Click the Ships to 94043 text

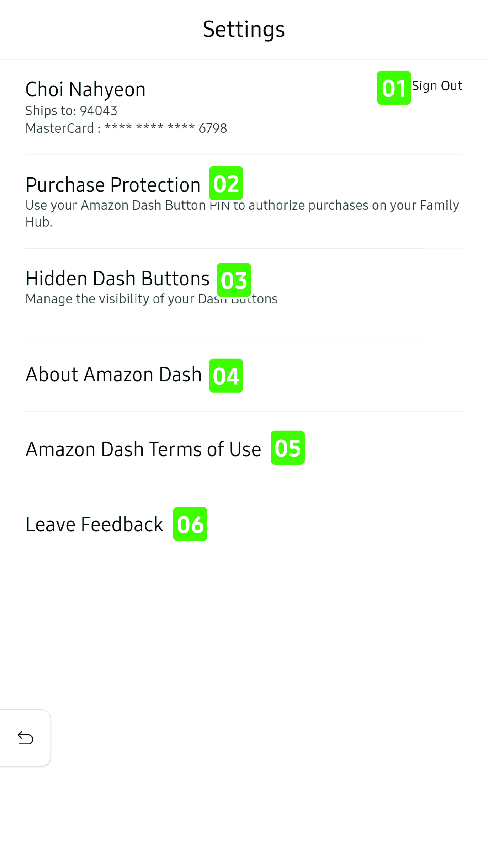(x=71, y=110)
